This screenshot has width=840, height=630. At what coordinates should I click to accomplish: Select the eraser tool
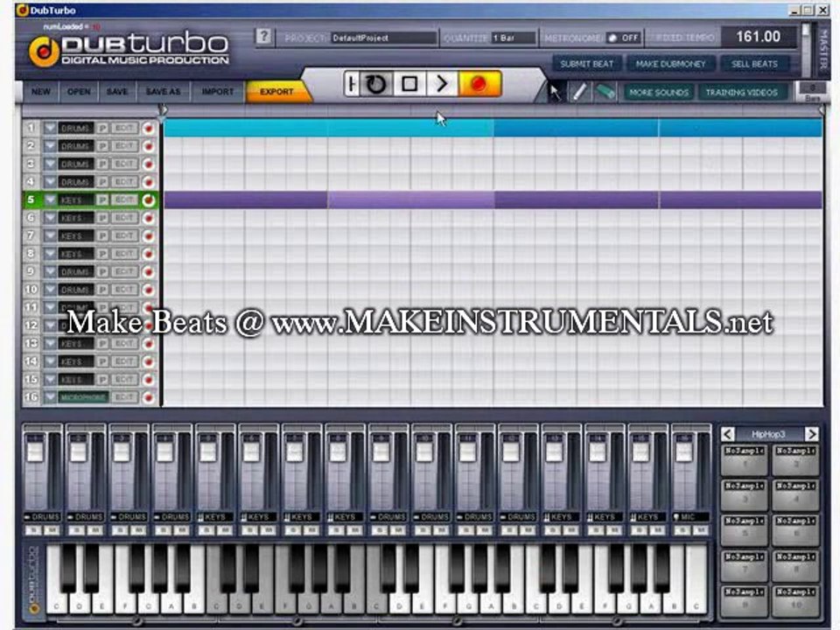coord(605,92)
